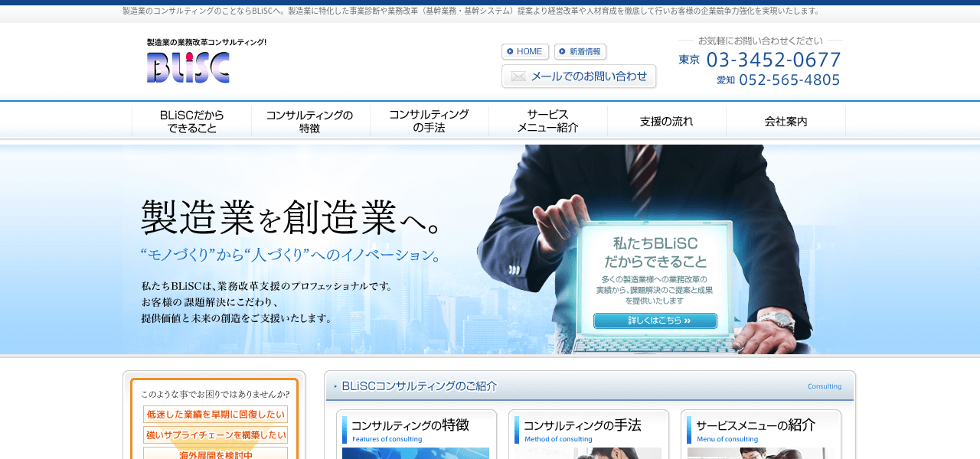Image resolution: width=980 pixels, height=459 pixels.
Task: Go to HOME button
Action: (x=525, y=52)
